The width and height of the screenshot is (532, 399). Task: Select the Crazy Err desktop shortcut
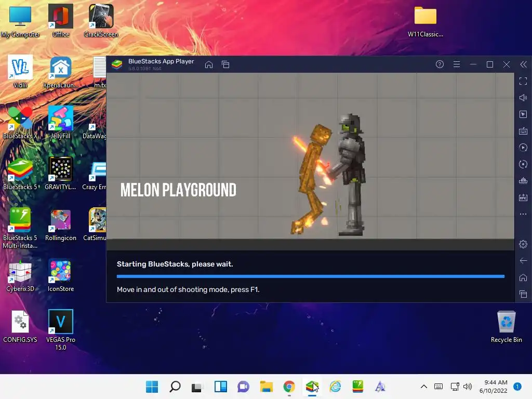pos(95,174)
